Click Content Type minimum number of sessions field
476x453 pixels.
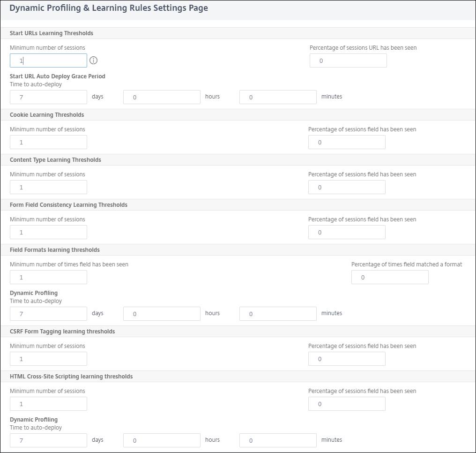[x=48, y=187]
